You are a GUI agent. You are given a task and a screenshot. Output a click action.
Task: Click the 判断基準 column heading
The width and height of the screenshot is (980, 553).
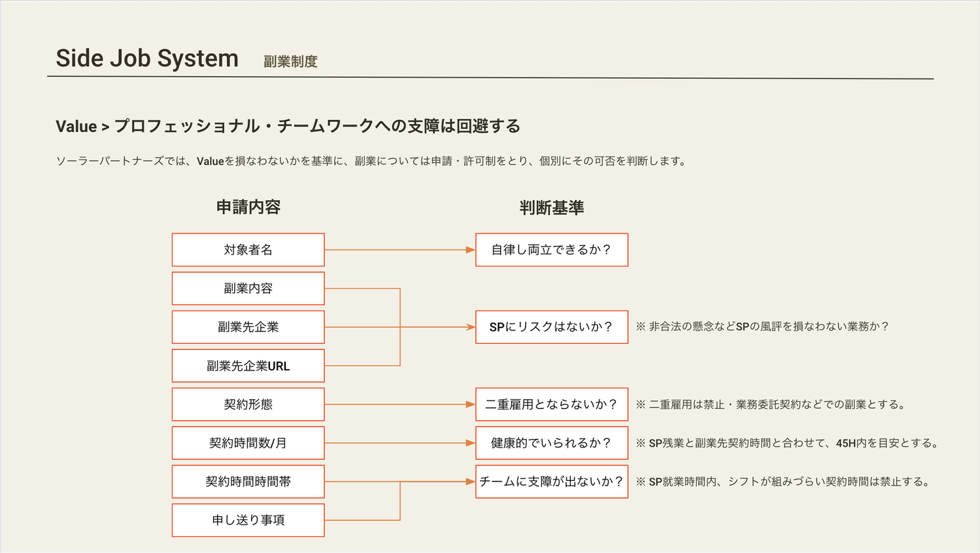(x=551, y=208)
